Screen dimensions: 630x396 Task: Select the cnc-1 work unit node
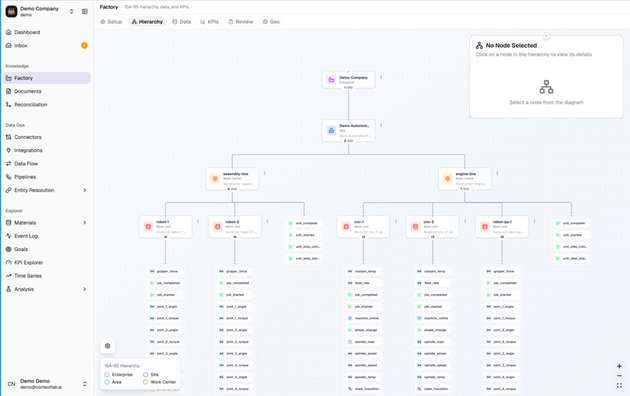(363, 227)
